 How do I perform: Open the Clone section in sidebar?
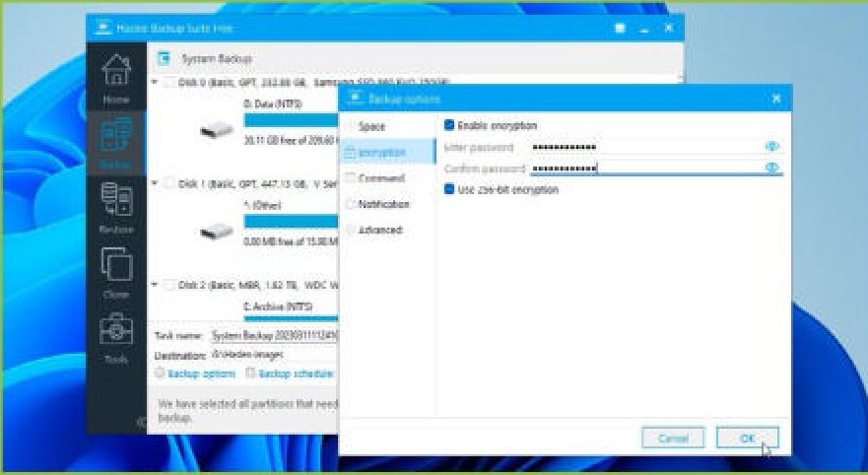click(x=115, y=272)
